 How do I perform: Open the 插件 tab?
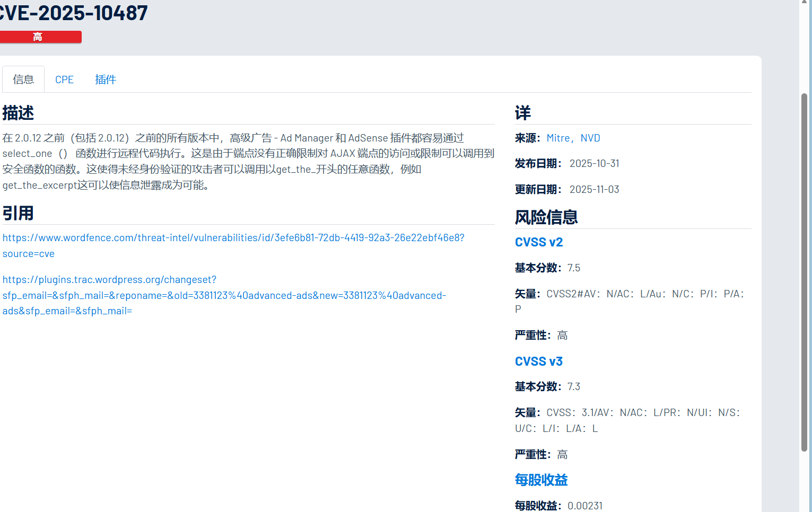[105, 79]
